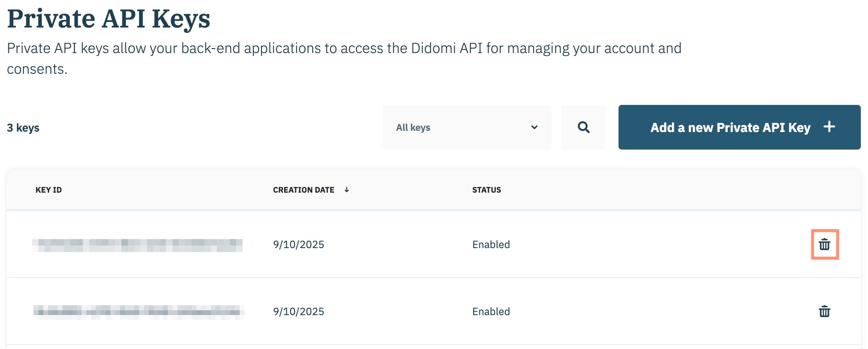
Task: Click the "3 keys" count label
Action: point(23,128)
